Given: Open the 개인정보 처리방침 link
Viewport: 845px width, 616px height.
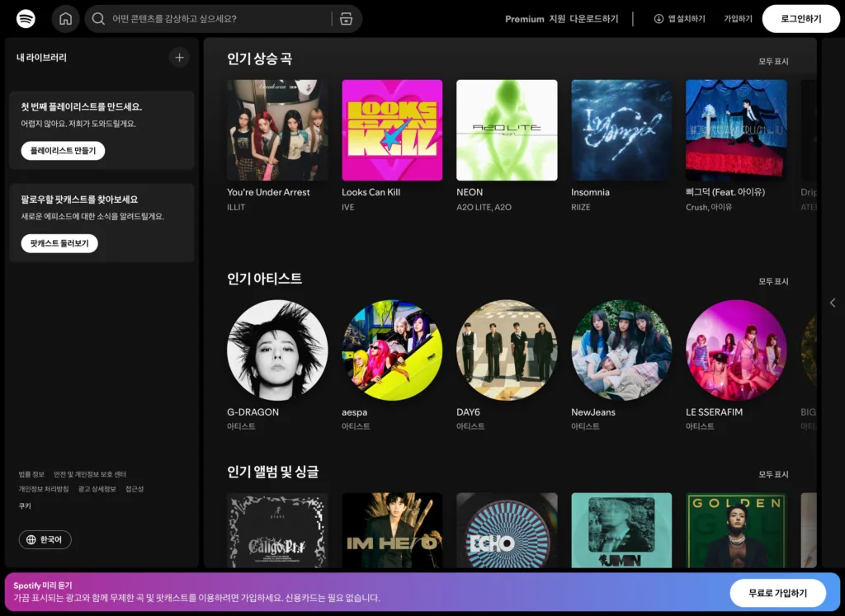Looking at the screenshot, I should [44, 489].
